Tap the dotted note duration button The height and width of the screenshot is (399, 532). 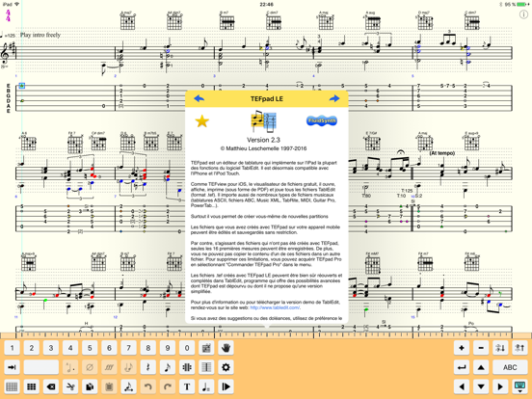tap(70, 367)
